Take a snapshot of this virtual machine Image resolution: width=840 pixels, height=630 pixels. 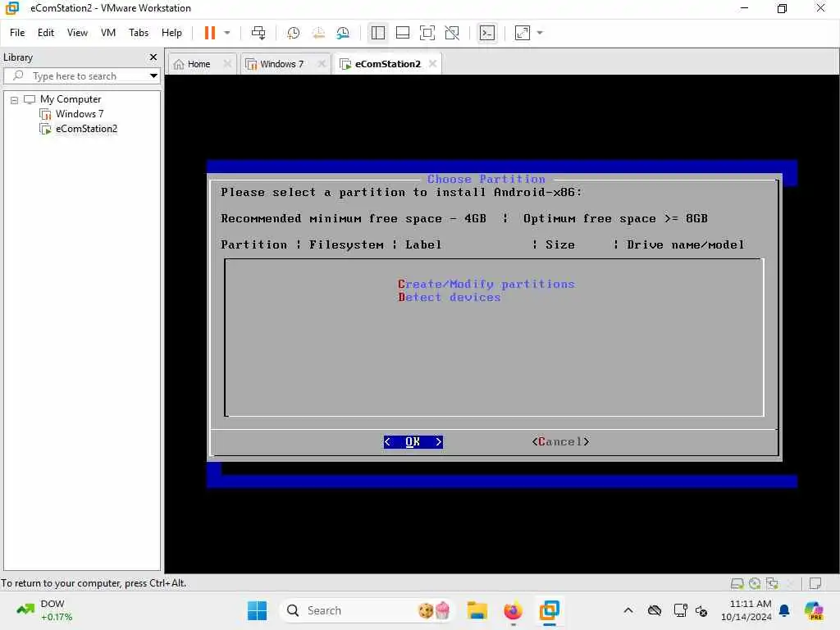[293, 33]
